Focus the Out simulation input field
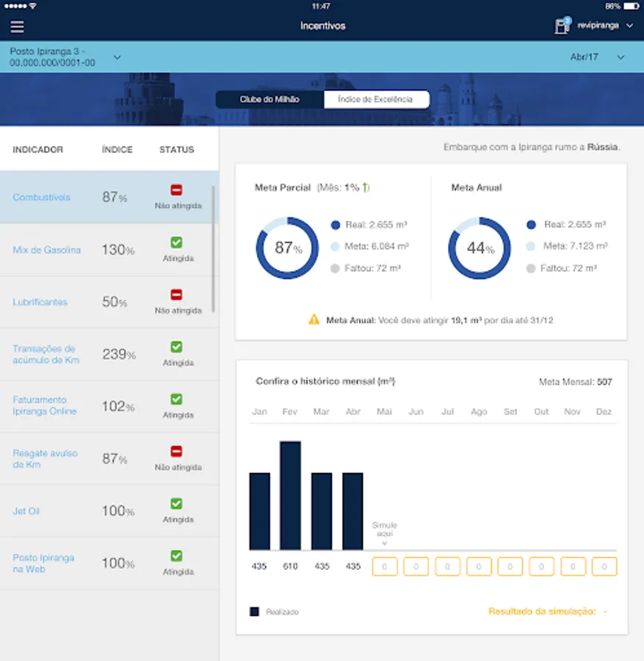This screenshot has height=661, width=644. (x=542, y=566)
